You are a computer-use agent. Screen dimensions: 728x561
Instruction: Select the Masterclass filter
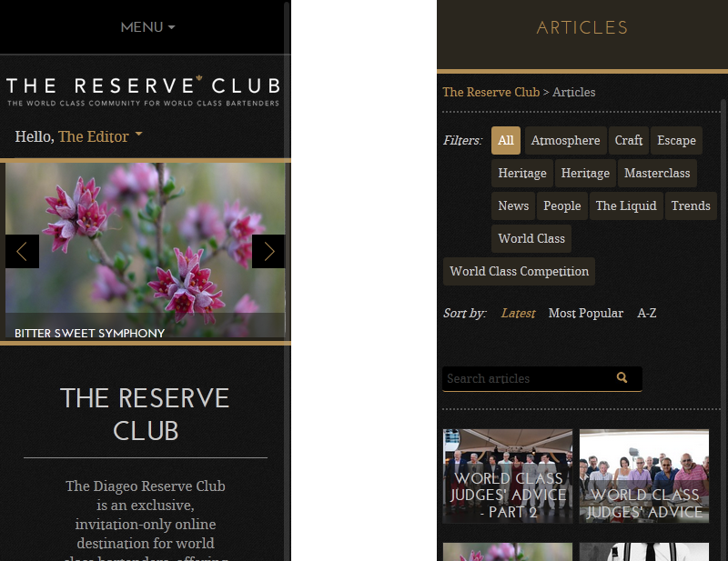(657, 173)
